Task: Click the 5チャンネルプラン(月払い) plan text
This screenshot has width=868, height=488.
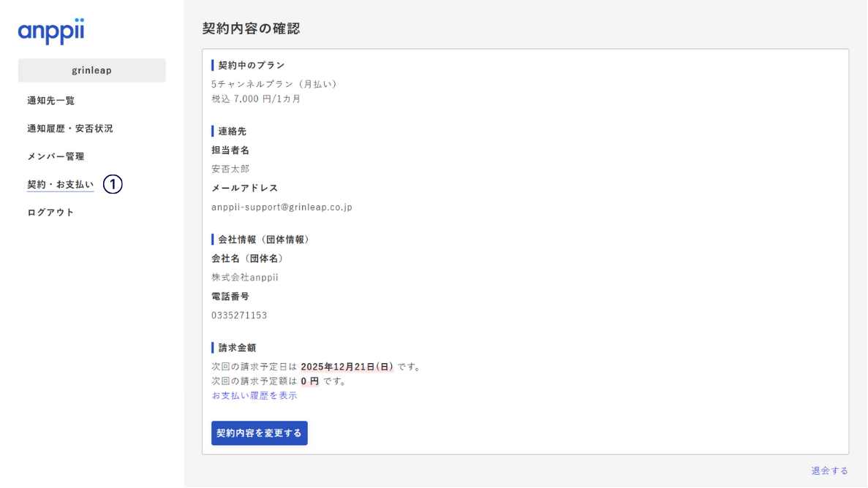Action: 275,84
